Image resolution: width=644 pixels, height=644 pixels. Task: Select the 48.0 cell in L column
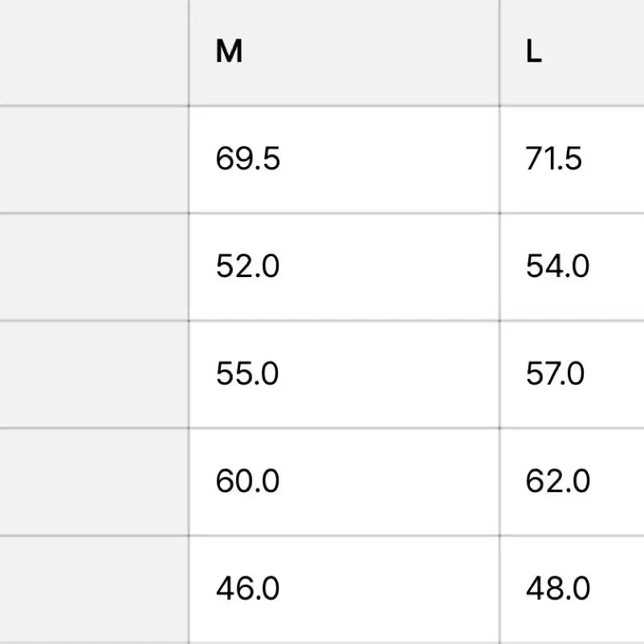(x=558, y=589)
